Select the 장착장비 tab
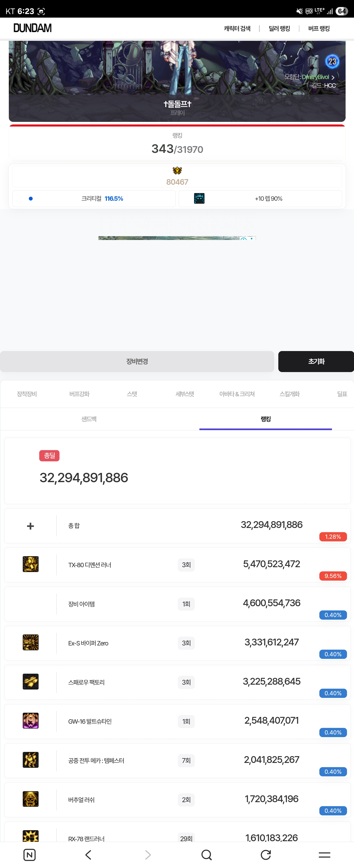The height and width of the screenshot is (868, 354). (x=27, y=394)
